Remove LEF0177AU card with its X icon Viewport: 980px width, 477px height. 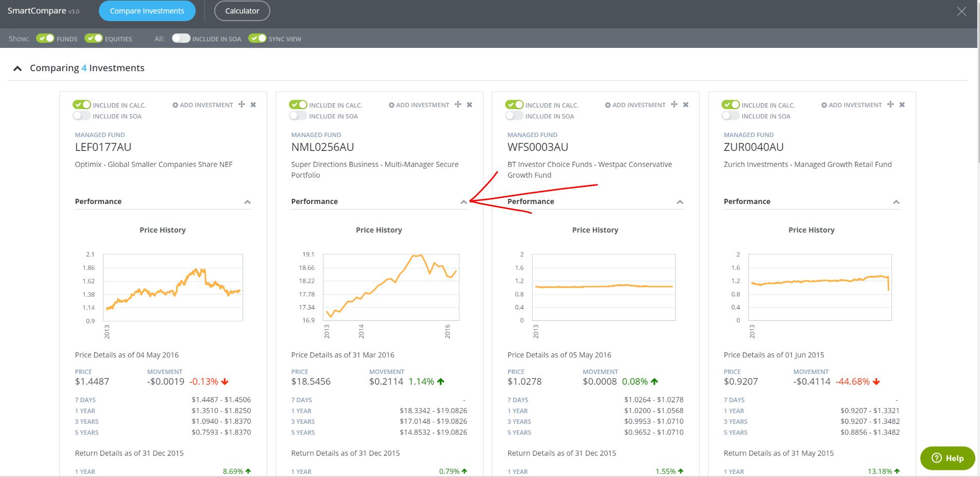253,105
